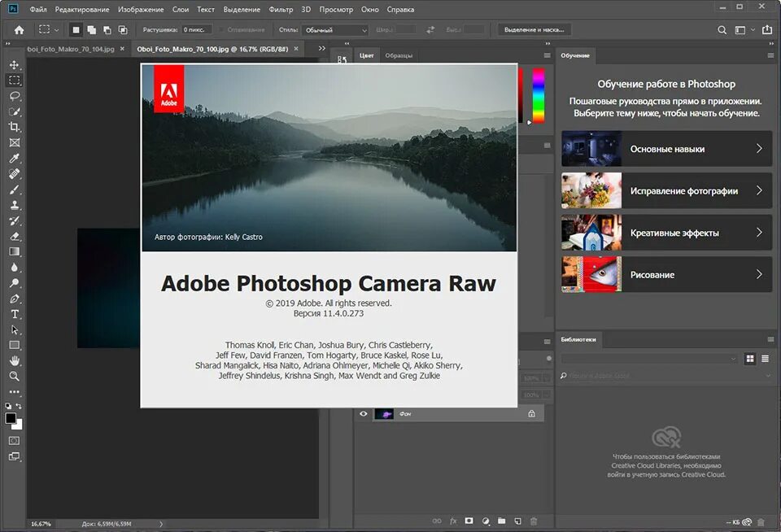Expand Исправление фотографии tutorials
The height and width of the screenshot is (532, 781).
pos(666,190)
